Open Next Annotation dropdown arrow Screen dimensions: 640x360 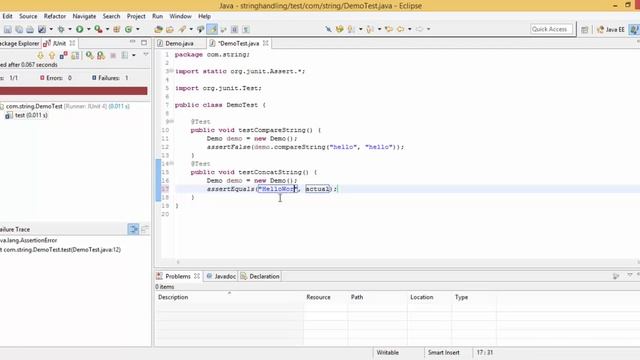[360, 29]
